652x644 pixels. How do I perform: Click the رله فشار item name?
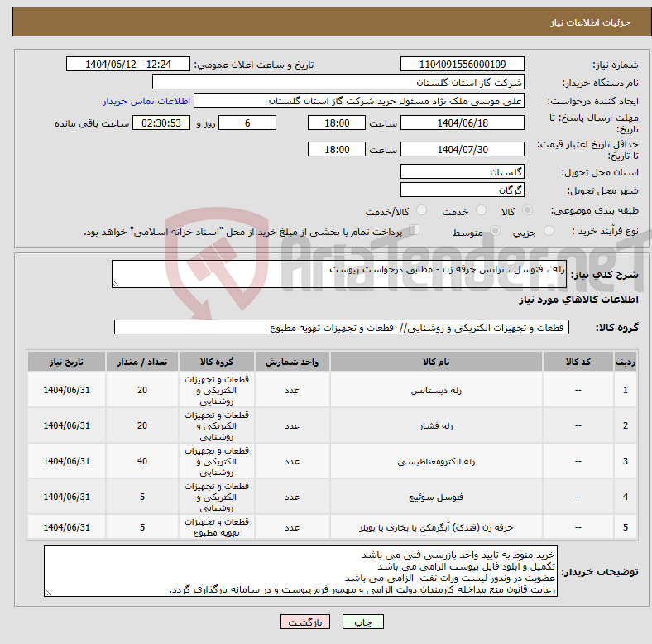point(436,425)
